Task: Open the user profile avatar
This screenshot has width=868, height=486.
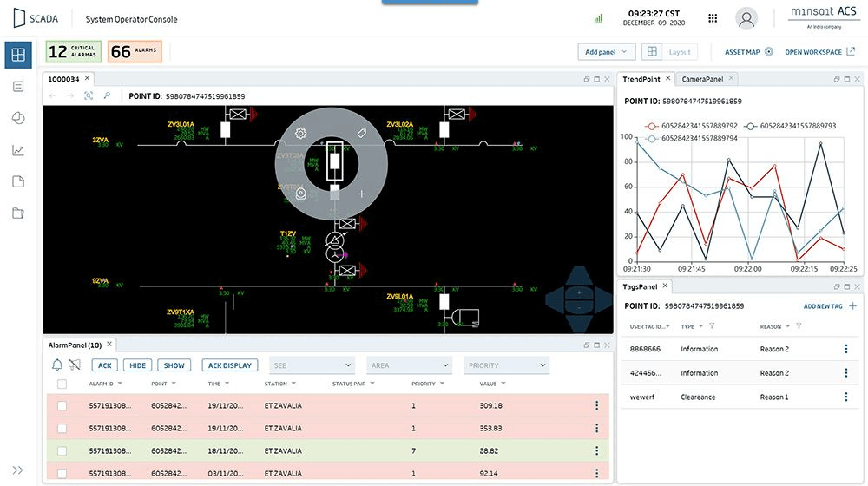Action: tap(746, 18)
